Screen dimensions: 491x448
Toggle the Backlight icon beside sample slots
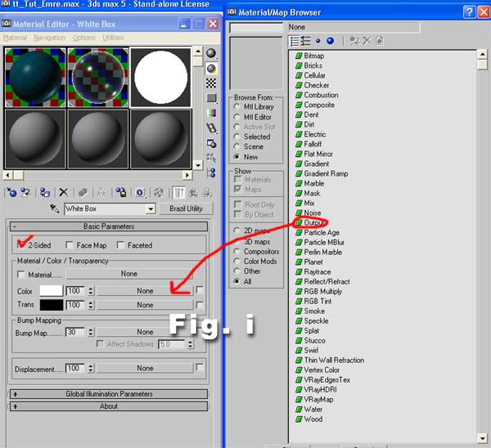[x=211, y=69]
